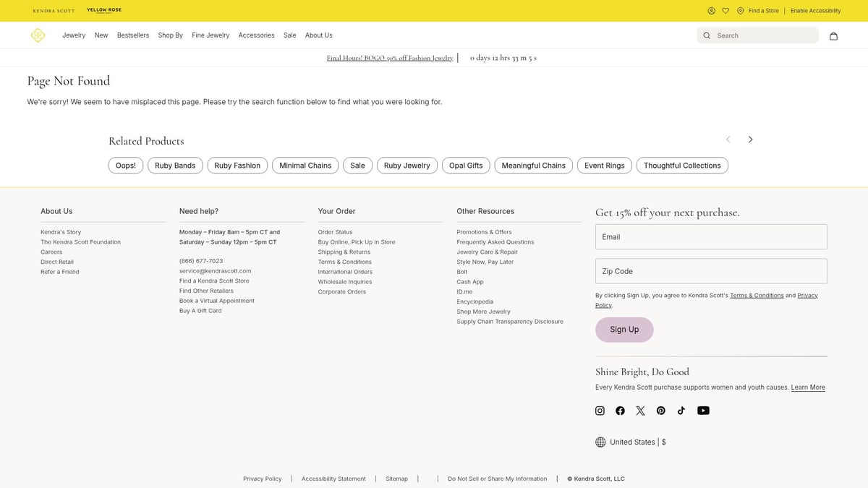Viewport: 868px width, 488px height.
Task: Open the TikTok icon in footer
Action: pyautogui.click(x=681, y=411)
